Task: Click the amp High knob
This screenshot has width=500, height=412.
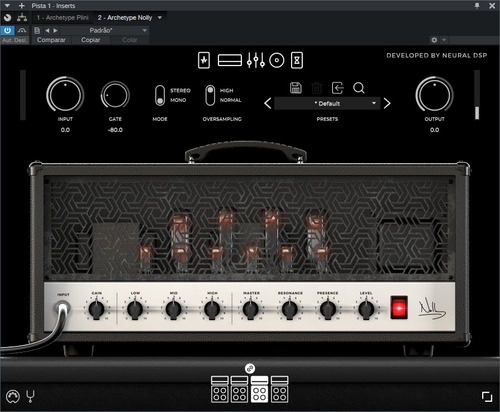Action: [x=212, y=309]
